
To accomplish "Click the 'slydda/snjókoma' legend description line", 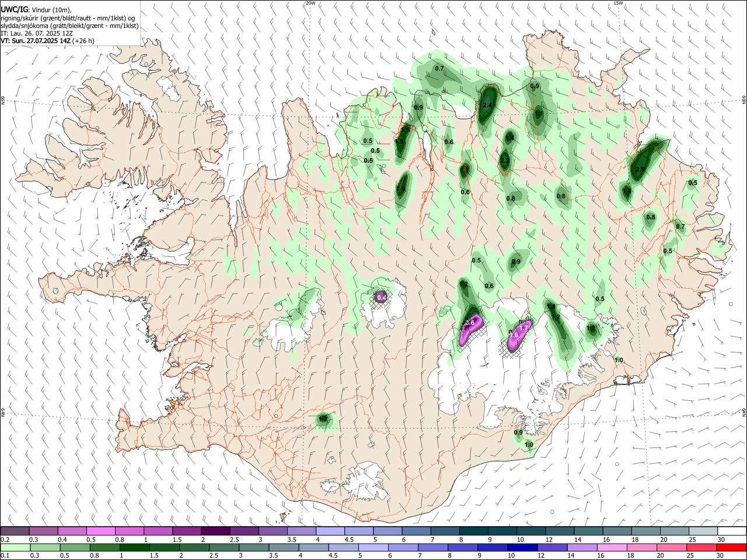I will [x=69, y=26].
